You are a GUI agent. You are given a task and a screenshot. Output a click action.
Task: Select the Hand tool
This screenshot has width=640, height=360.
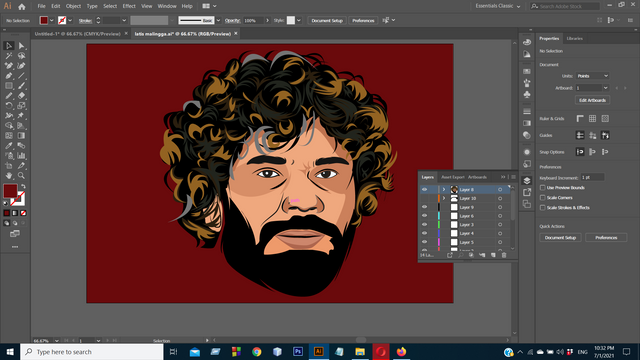9,176
